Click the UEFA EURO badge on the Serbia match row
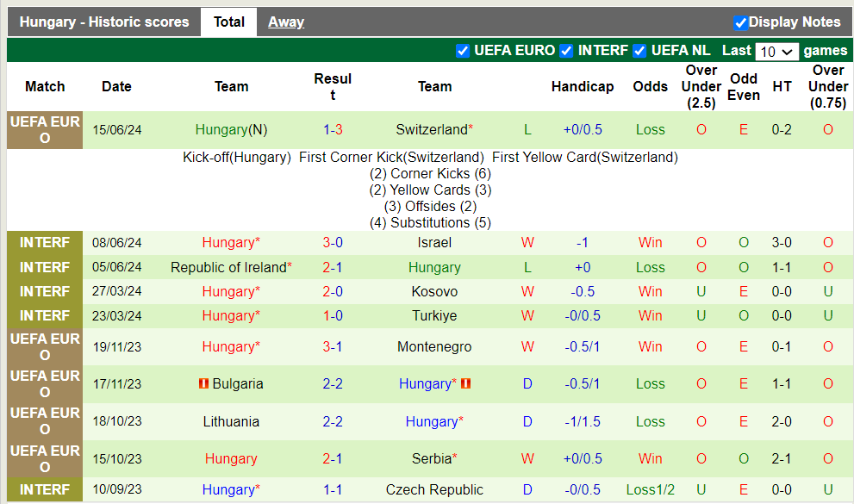This screenshot has width=854, height=504. 44,458
